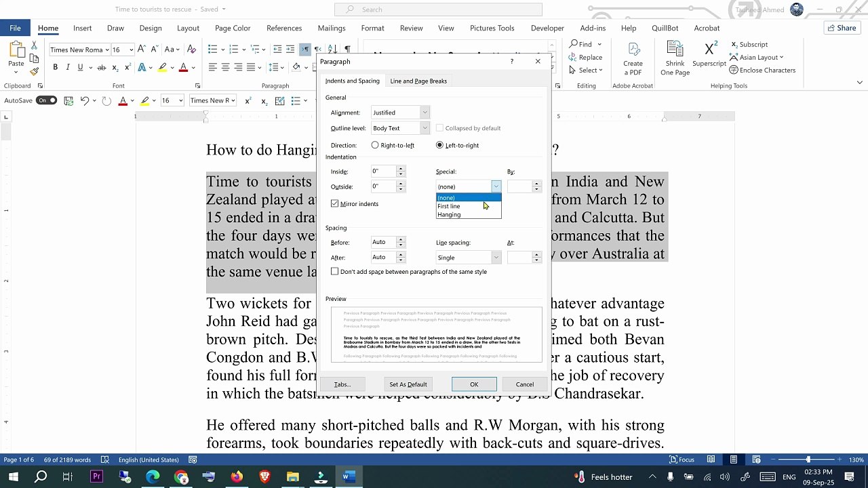Switch to Line and Page Breaks tab
The height and width of the screenshot is (488, 868).
point(418,81)
